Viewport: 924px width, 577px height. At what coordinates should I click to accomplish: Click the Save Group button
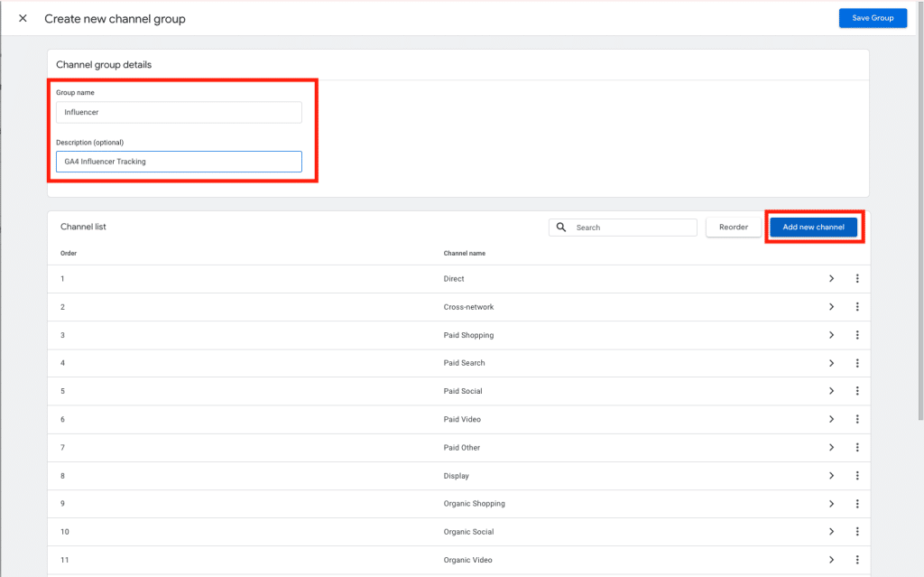(872, 18)
